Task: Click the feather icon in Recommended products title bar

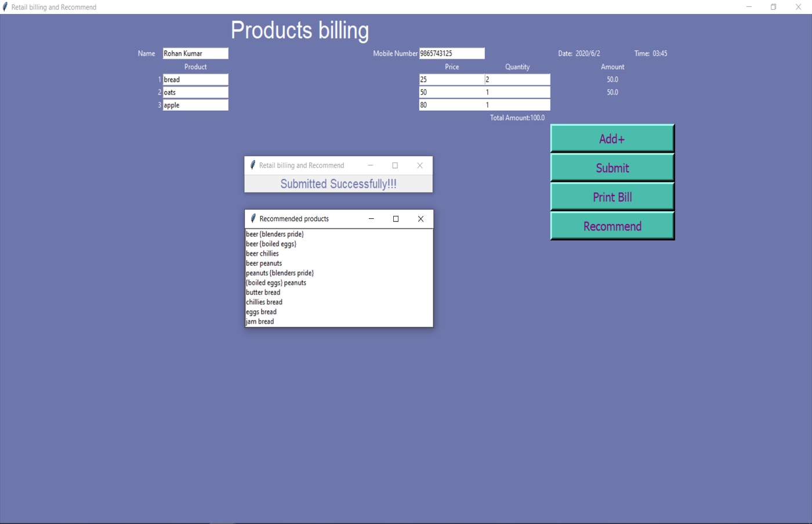Action: click(253, 219)
